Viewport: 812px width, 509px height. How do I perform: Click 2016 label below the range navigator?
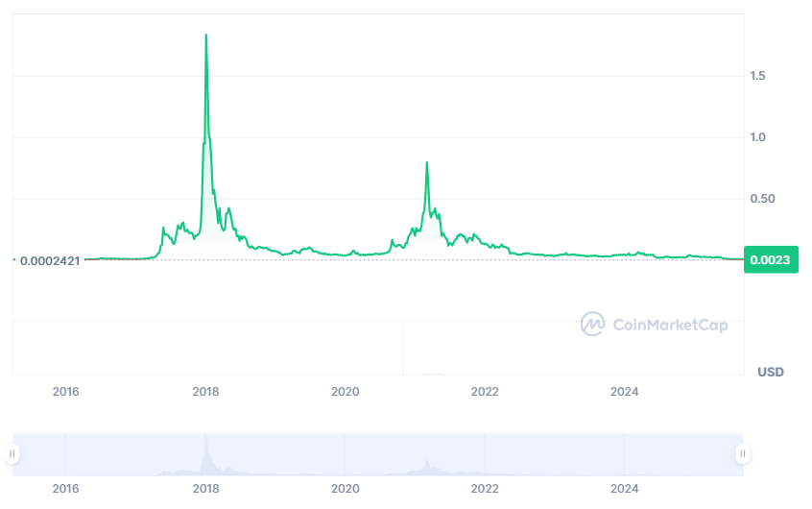tap(65, 490)
